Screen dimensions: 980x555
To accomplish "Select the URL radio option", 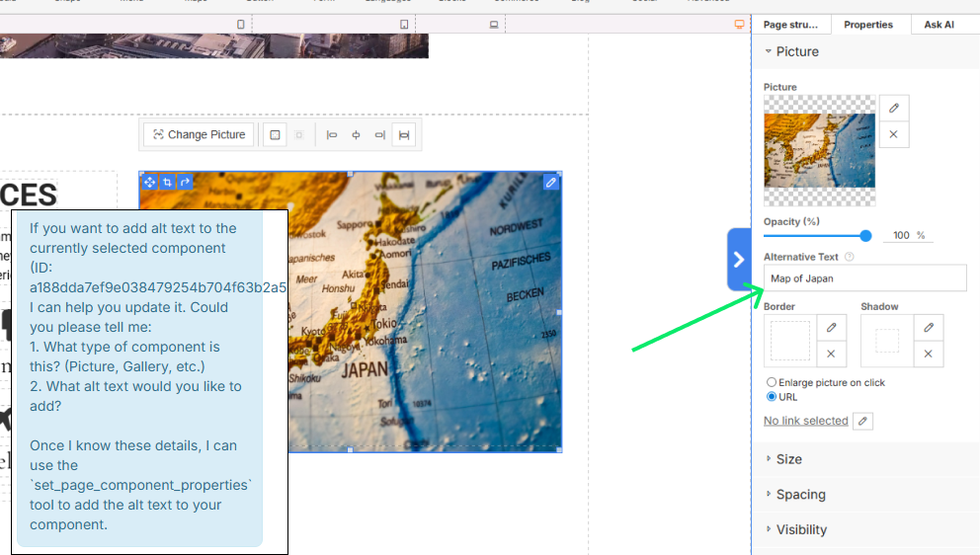I will click(772, 397).
